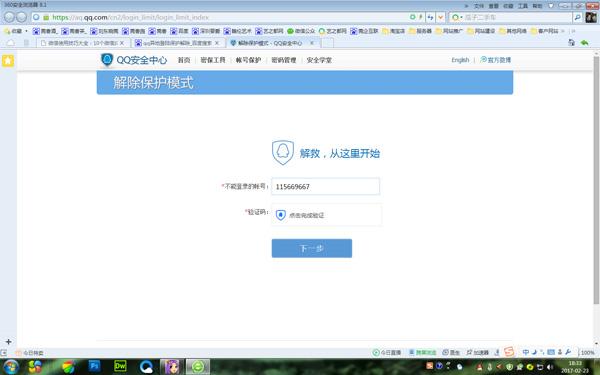
Task: Switch to the first tab about WeChat tips
Action: (x=83, y=43)
